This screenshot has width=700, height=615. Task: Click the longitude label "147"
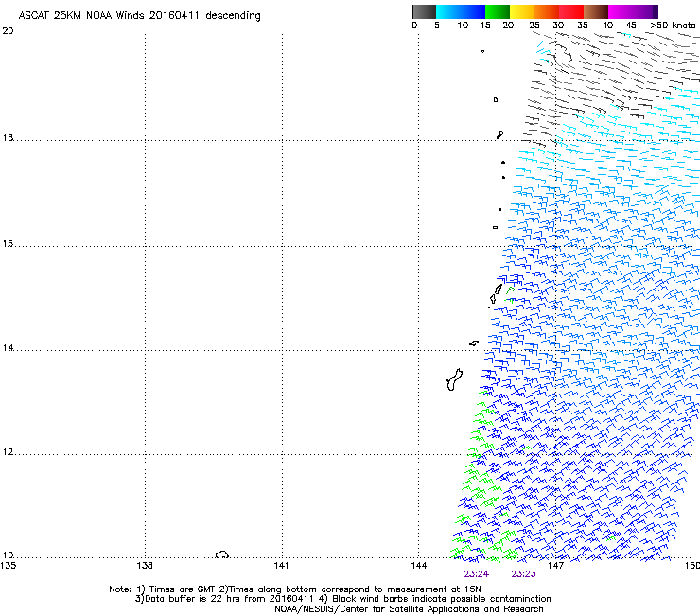click(x=556, y=566)
